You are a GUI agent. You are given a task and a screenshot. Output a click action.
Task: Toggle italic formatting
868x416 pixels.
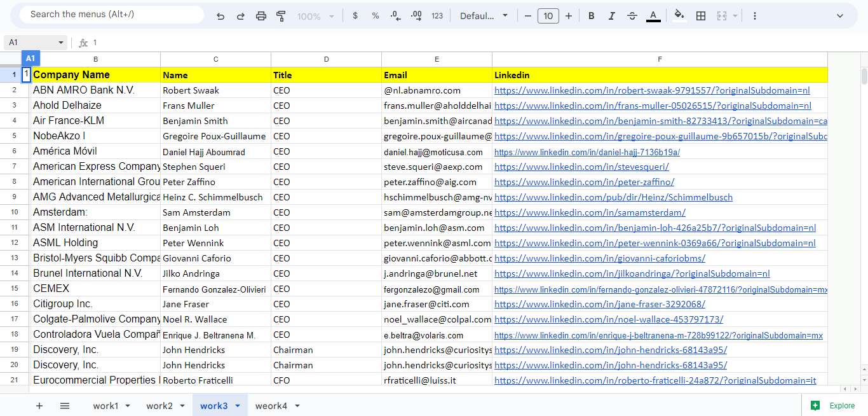point(612,16)
